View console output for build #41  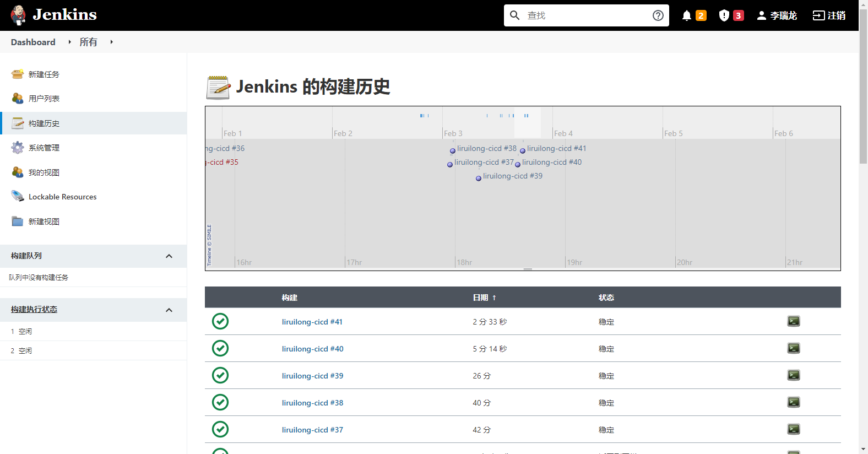[x=794, y=321]
